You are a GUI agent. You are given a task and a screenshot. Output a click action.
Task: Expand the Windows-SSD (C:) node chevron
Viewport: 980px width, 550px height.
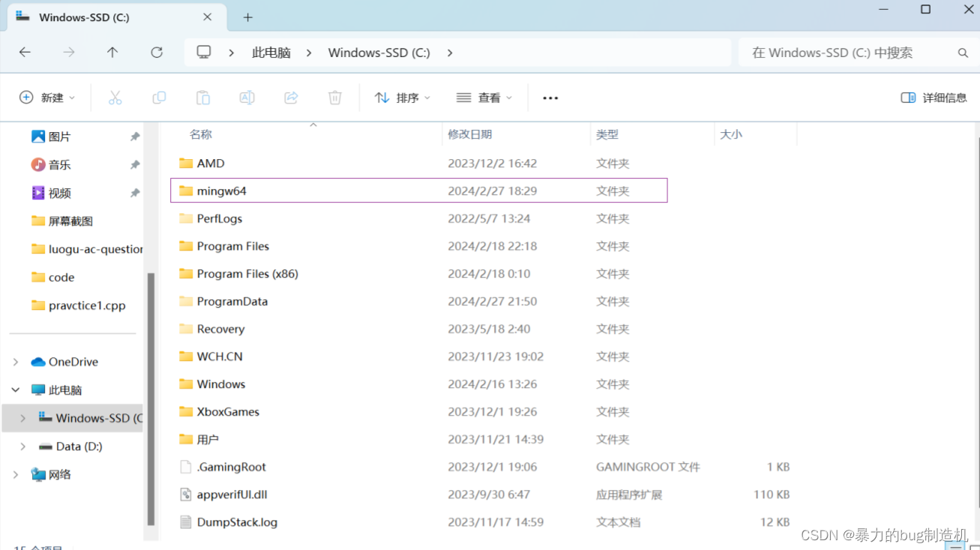click(23, 418)
